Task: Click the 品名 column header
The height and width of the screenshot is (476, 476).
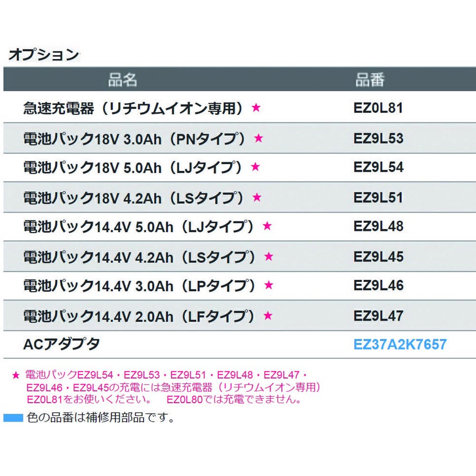Action: click(x=123, y=80)
